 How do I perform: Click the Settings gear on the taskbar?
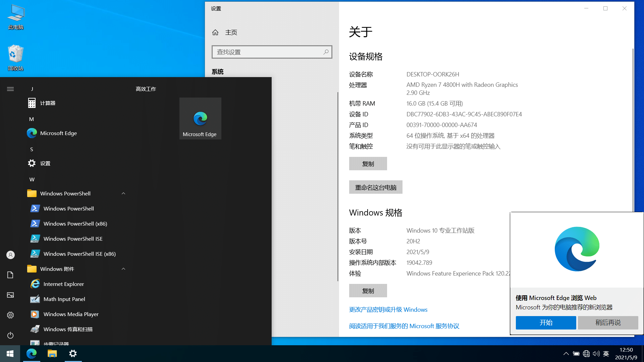point(73,354)
